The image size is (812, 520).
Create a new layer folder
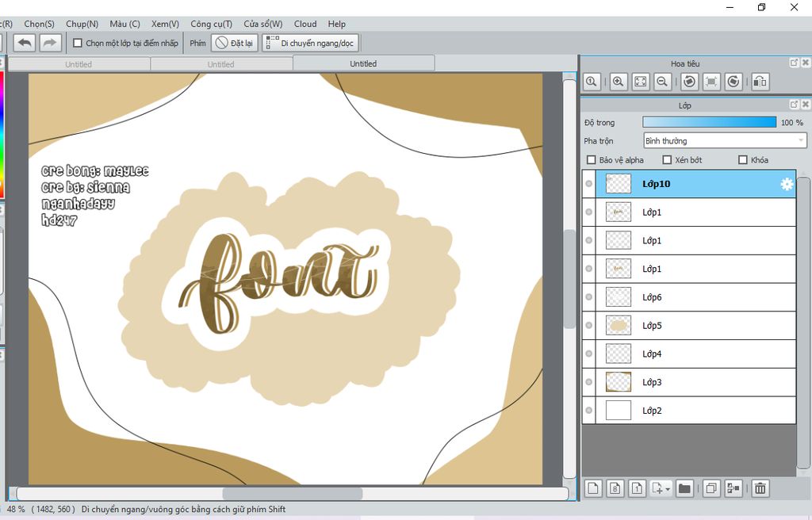[x=684, y=488]
